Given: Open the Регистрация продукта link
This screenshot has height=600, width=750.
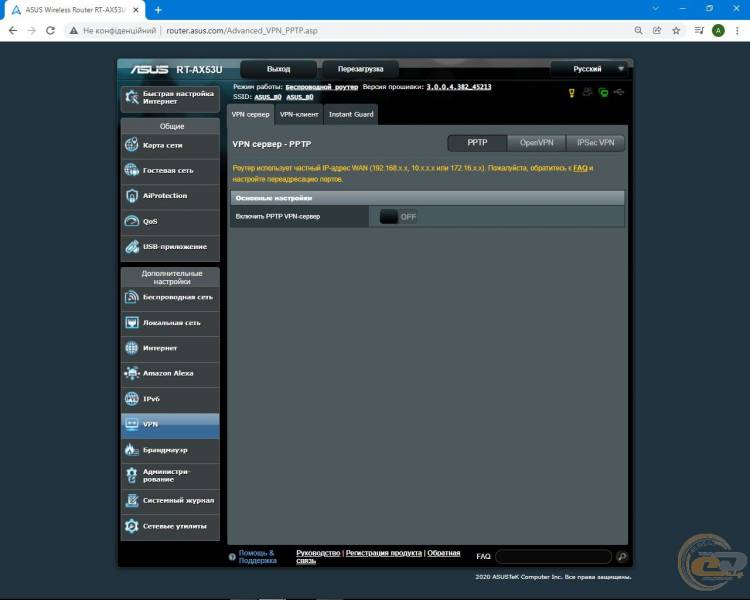Looking at the screenshot, I should pyautogui.click(x=384, y=553).
